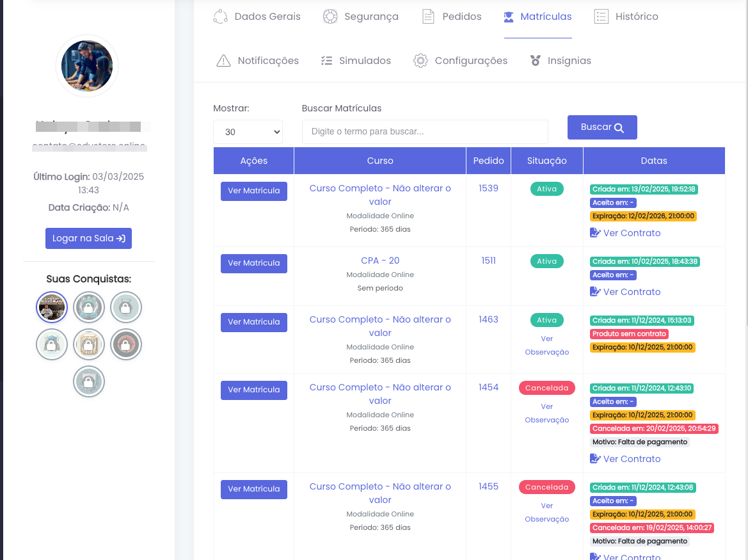Switch to the Simulados tab

(355, 61)
